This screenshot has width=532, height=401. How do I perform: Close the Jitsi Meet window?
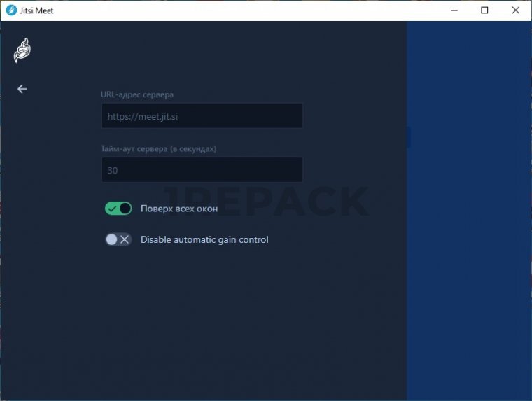click(516, 10)
